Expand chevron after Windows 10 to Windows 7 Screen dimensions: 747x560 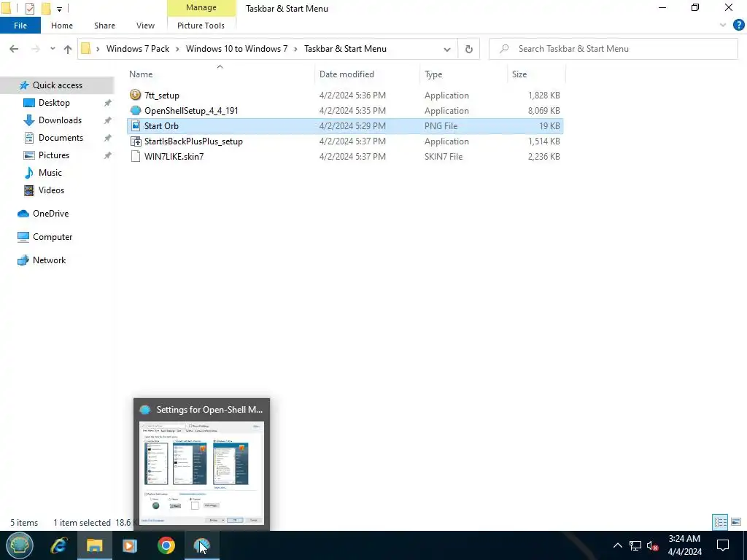tap(296, 49)
